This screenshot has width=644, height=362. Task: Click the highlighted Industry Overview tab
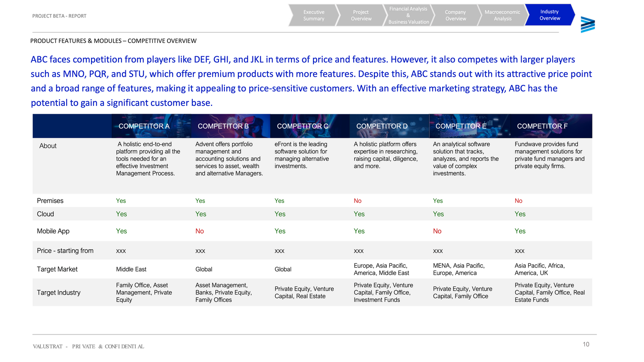pos(550,15)
